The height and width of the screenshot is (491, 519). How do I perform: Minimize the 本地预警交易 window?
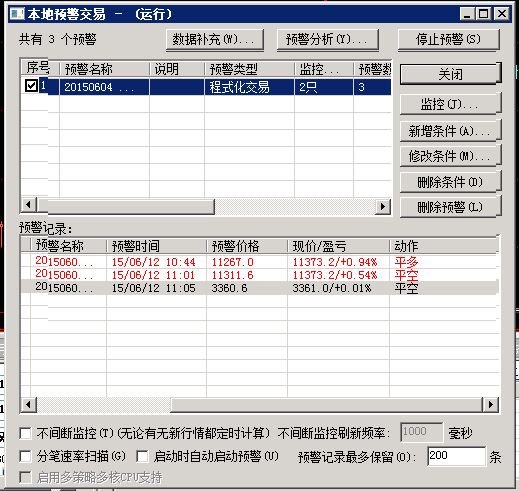coord(467,14)
